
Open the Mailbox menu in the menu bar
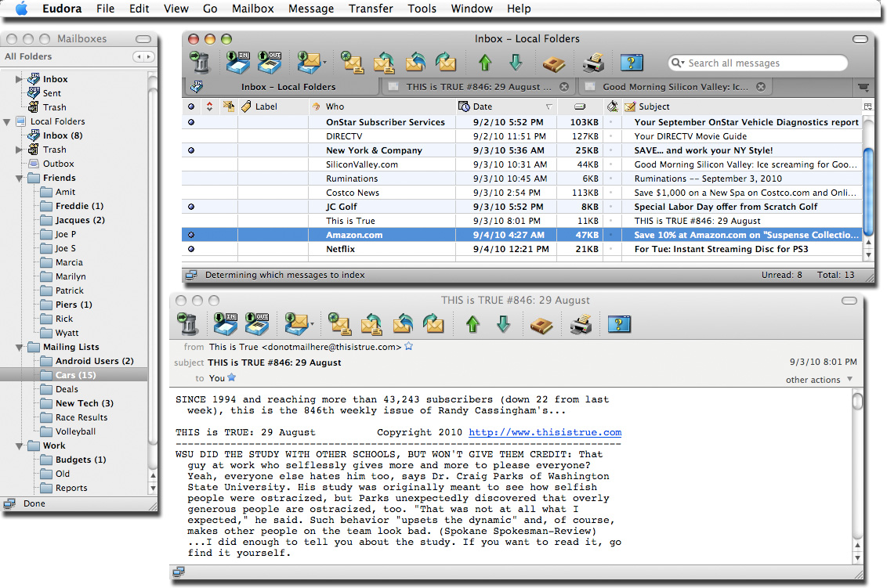tap(252, 9)
